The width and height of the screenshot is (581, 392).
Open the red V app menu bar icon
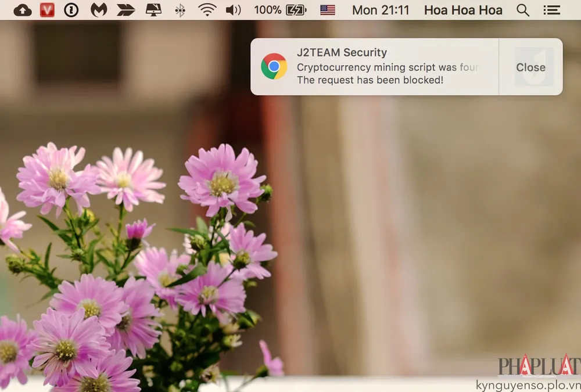(x=47, y=10)
